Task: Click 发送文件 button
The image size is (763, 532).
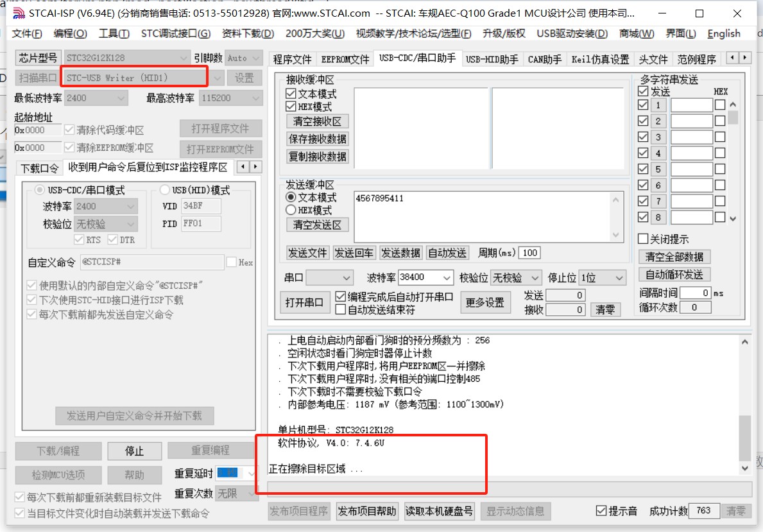Action: tap(307, 253)
